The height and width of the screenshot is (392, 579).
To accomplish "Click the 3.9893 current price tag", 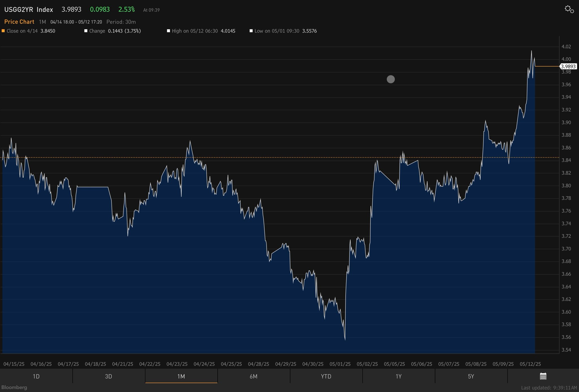I will 568,66.
